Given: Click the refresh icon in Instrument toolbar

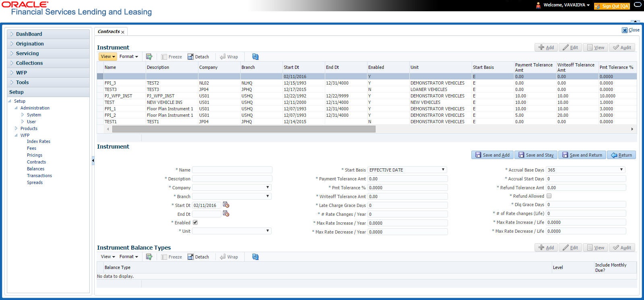Looking at the screenshot, I should point(255,57).
